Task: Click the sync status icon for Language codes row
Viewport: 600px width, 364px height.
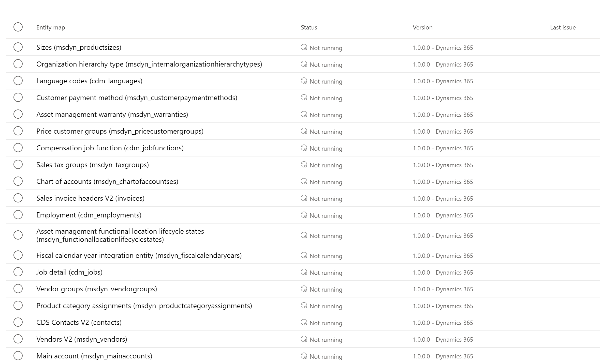Action: pos(304,81)
